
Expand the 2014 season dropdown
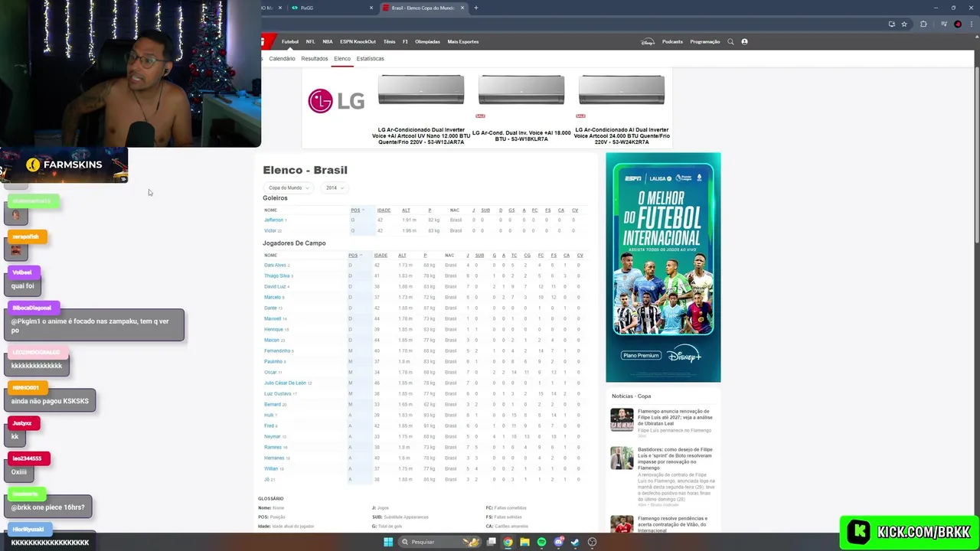335,187
